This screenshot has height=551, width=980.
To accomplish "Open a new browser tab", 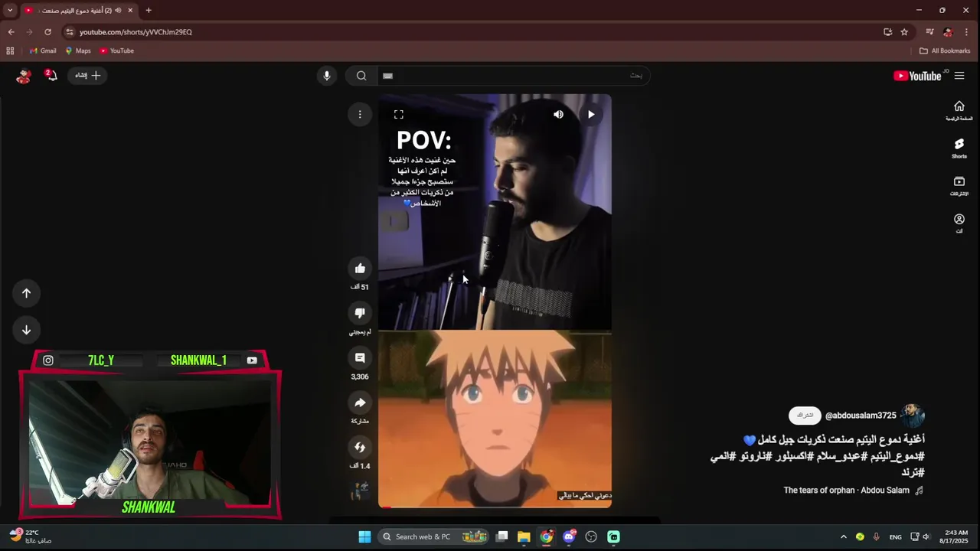I will tap(149, 11).
